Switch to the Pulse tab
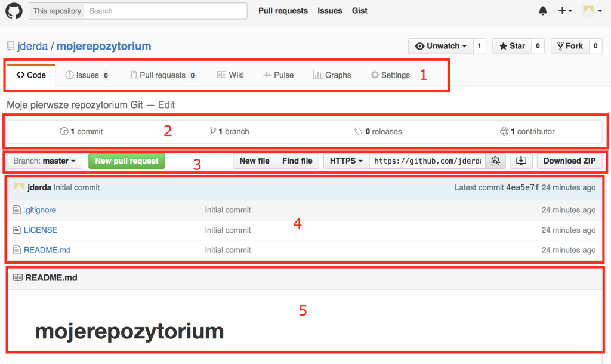This screenshot has width=611, height=364. click(x=278, y=75)
